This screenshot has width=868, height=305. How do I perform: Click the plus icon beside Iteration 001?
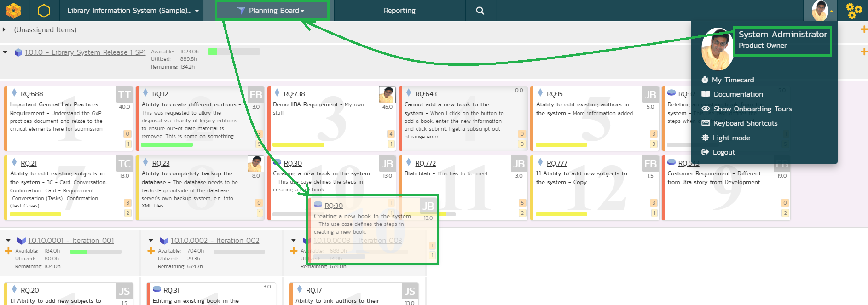pos(8,251)
